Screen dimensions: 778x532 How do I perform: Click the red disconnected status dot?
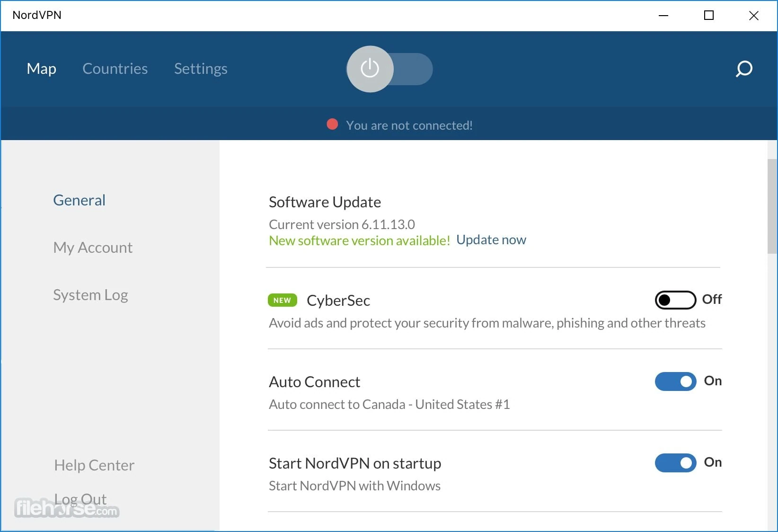332,124
